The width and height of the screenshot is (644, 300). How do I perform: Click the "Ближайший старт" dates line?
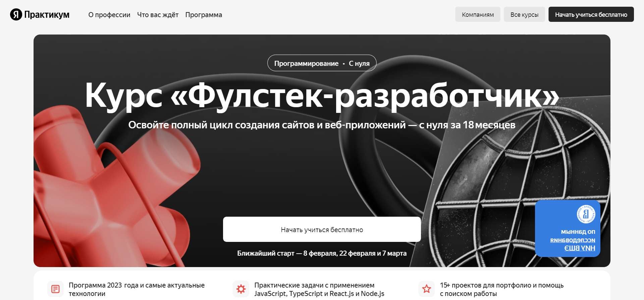[322, 253]
